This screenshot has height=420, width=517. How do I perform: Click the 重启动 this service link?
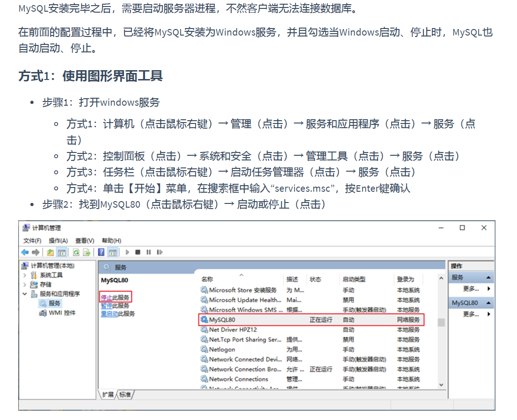coord(109,314)
